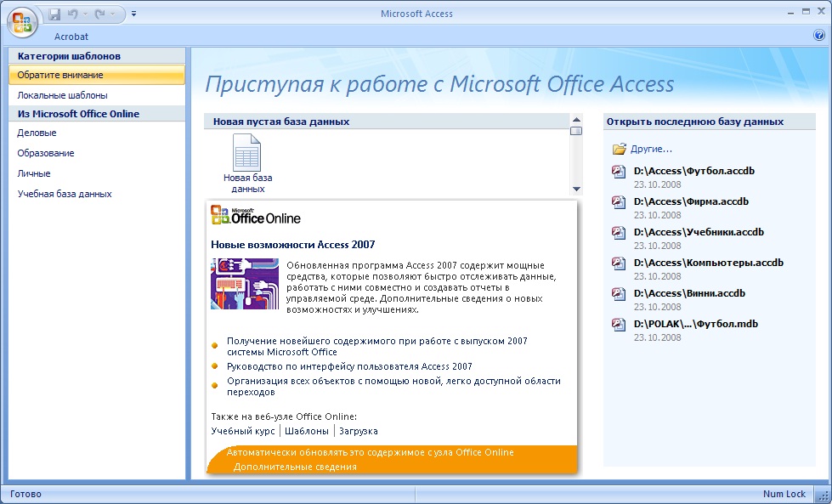Click database icon beside Учебники.accdb
832x504 pixels.
[x=619, y=233]
